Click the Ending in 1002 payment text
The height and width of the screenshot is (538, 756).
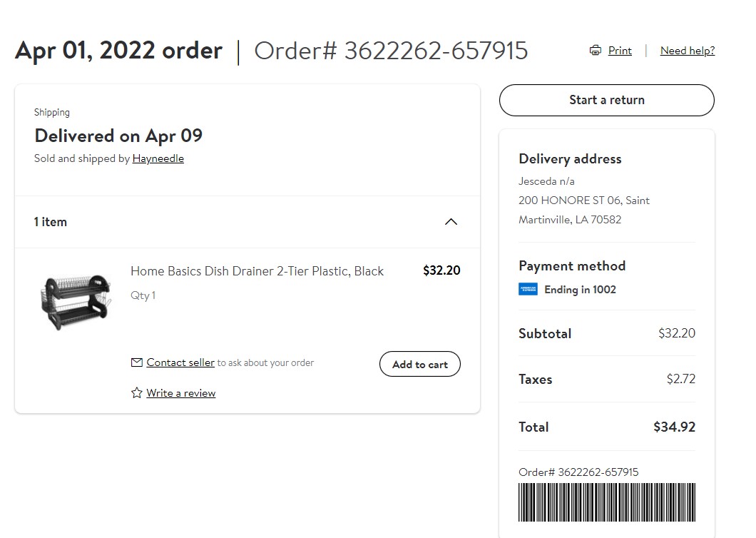580,290
